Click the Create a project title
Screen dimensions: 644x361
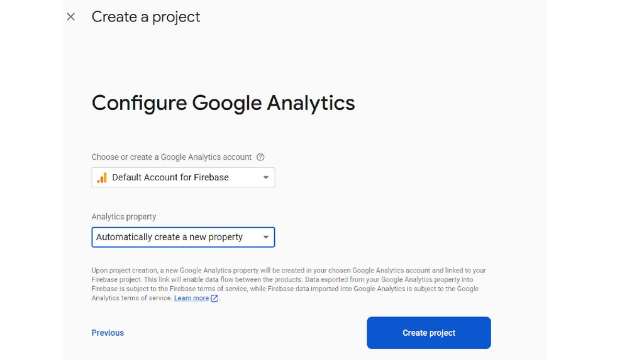(x=146, y=17)
